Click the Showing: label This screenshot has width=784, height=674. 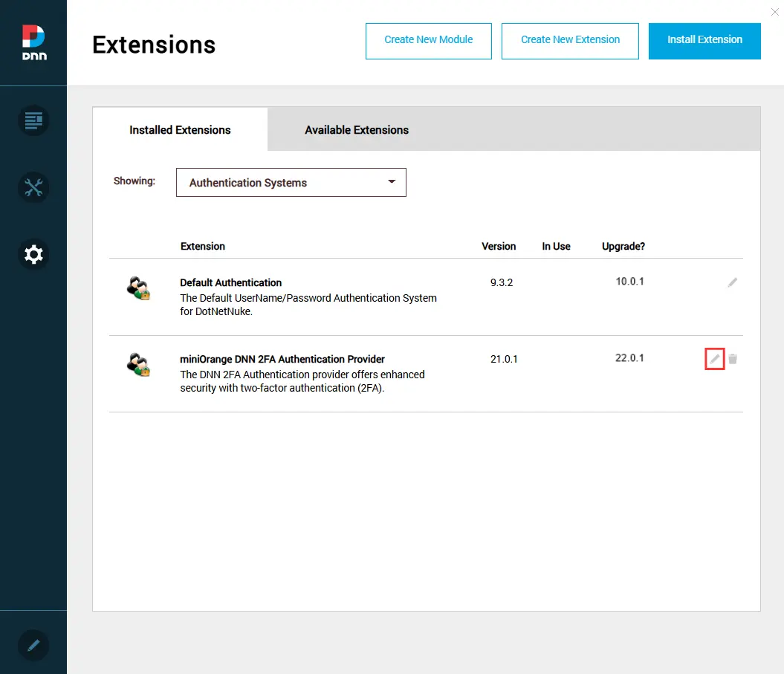pos(135,181)
